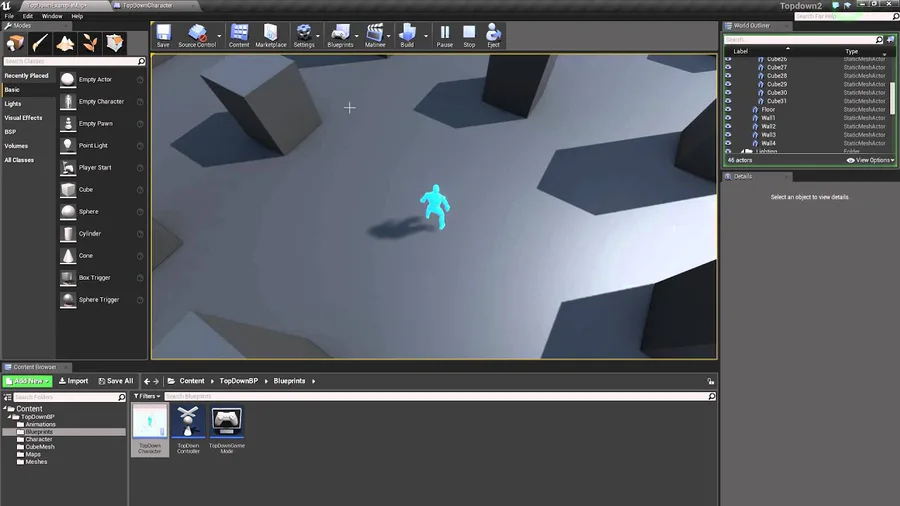
Task: Select the Box Trigger placement item
Action: point(101,278)
